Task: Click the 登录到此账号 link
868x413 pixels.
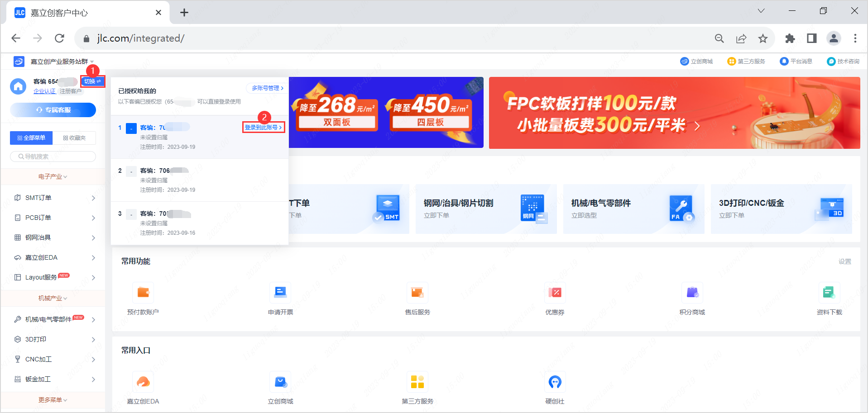Action: point(263,128)
